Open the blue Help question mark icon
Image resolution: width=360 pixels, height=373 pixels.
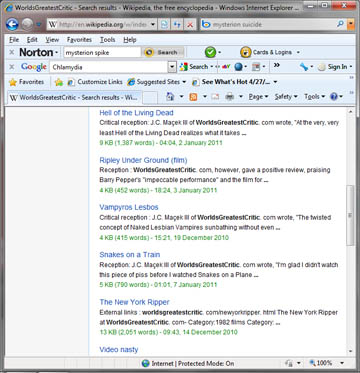click(x=334, y=97)
